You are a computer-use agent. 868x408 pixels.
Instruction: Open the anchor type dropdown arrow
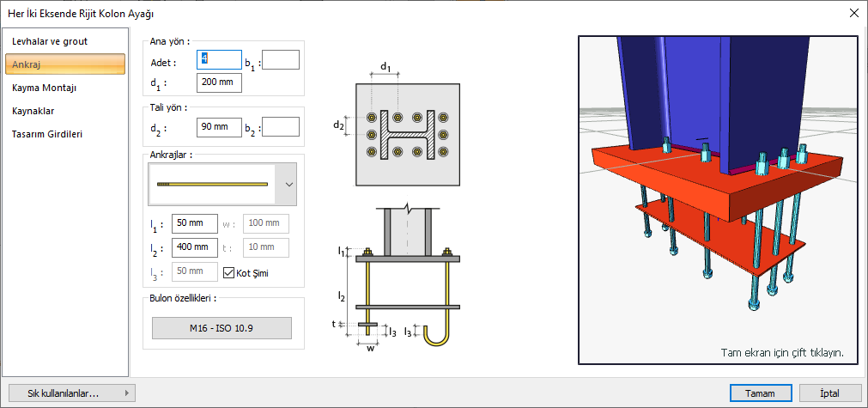(x=289, y=185)
